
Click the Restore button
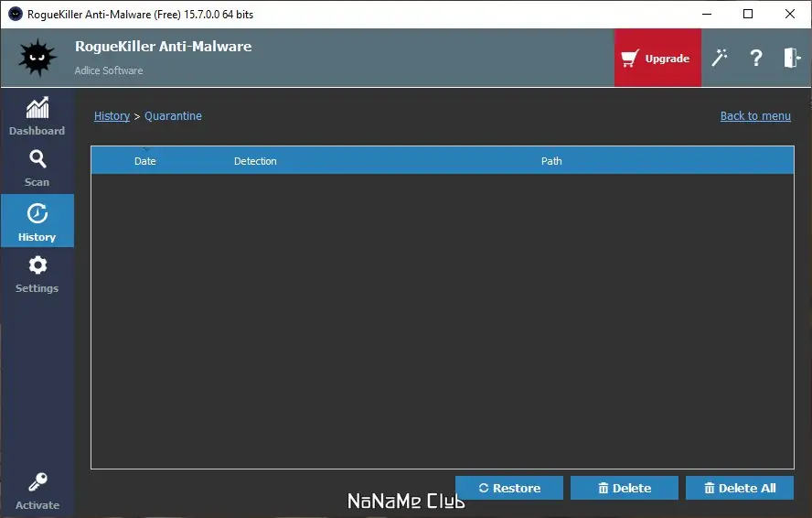tap(509, 488)
